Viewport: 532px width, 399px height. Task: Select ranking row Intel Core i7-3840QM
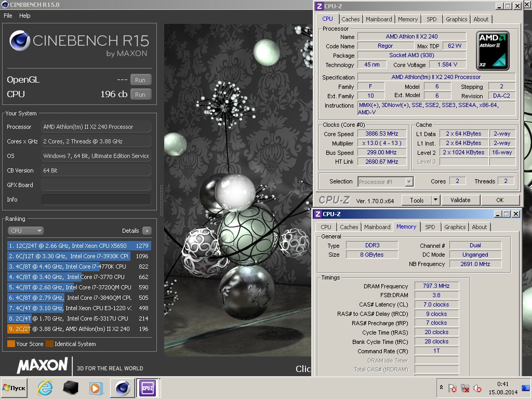(79, 298)
